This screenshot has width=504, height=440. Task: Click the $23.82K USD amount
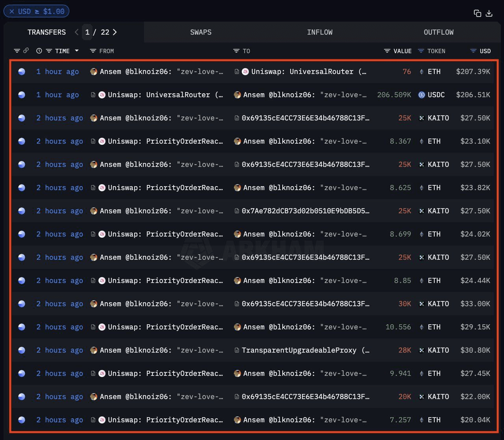(x=475, y=188)
